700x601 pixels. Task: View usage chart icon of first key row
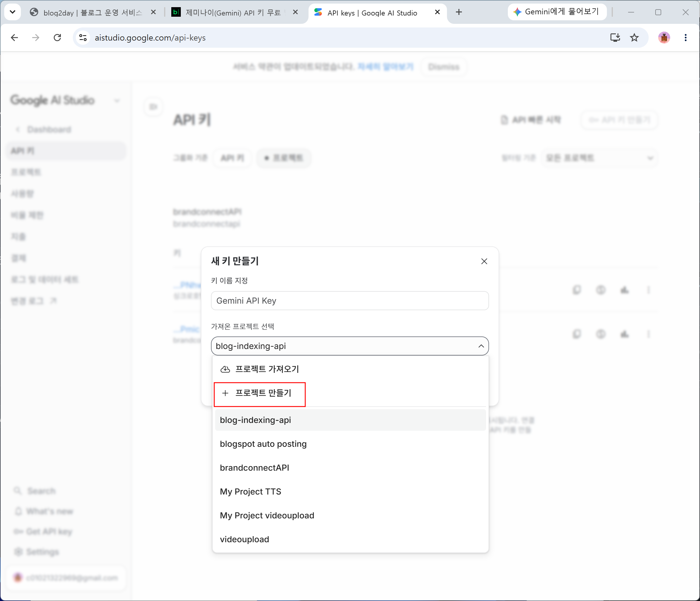[x=624, y=290]
